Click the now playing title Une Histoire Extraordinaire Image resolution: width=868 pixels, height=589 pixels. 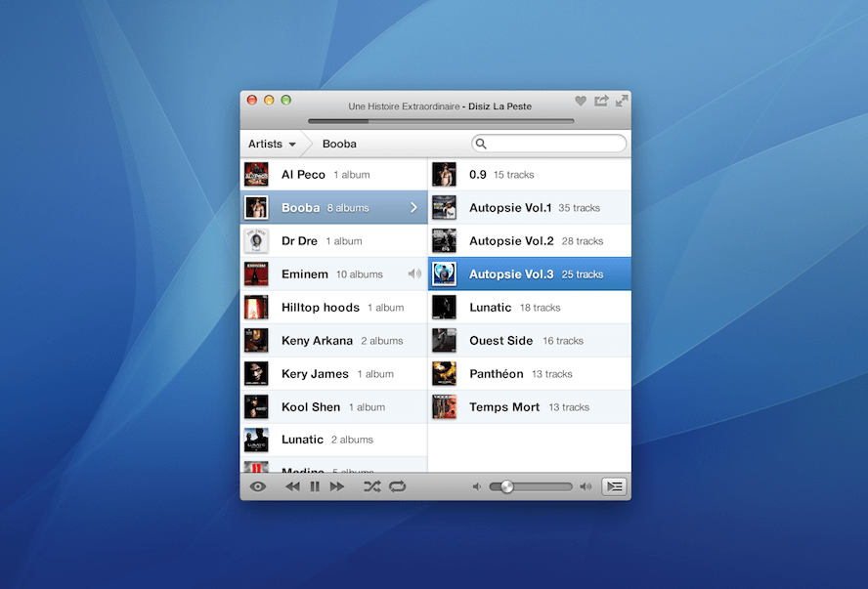404,106
